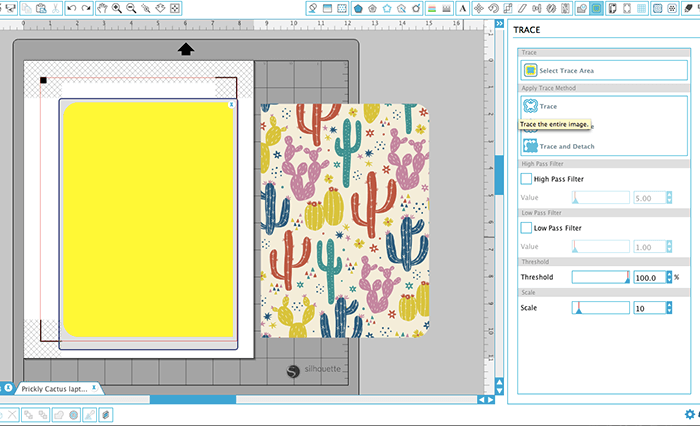Click the Delete X icon in bottom toolbar
Viewport: 700px width, 426px height.
tap(12, 415)
